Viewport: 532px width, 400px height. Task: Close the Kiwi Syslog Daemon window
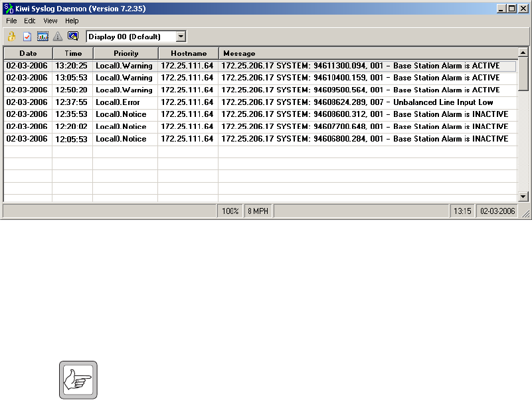pos(523,9)
